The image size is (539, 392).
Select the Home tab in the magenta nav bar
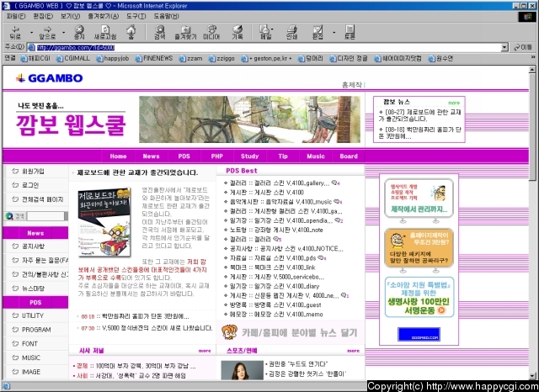pos(118,156)
